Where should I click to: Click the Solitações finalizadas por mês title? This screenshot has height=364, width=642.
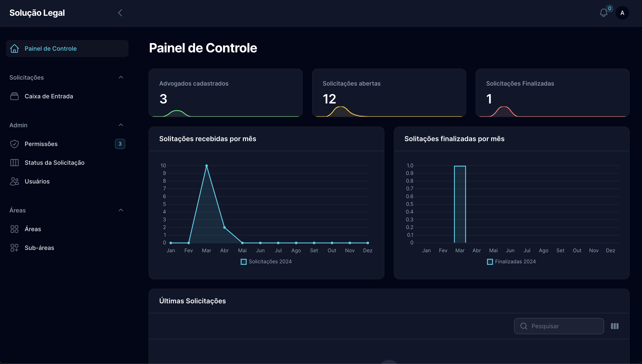454,139
